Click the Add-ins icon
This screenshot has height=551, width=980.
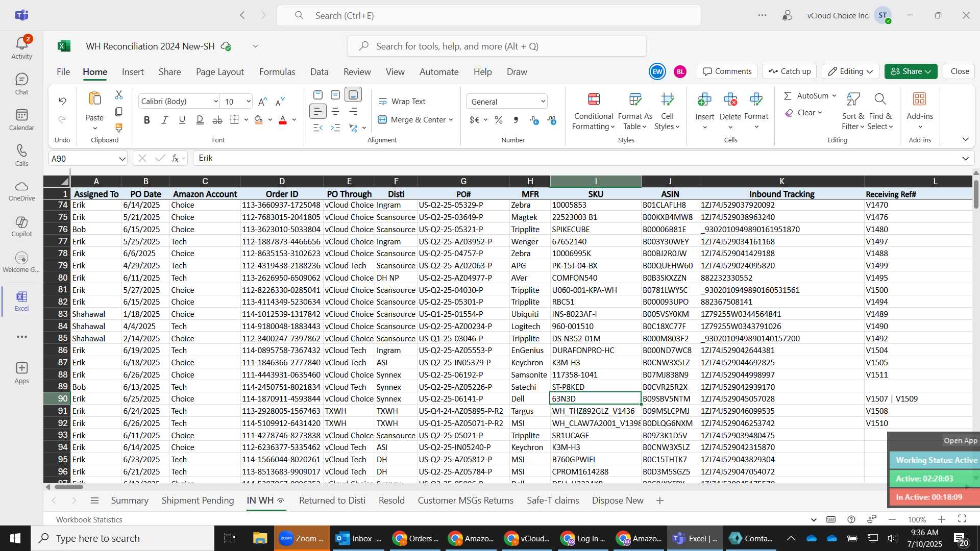[x=920, y=99]
